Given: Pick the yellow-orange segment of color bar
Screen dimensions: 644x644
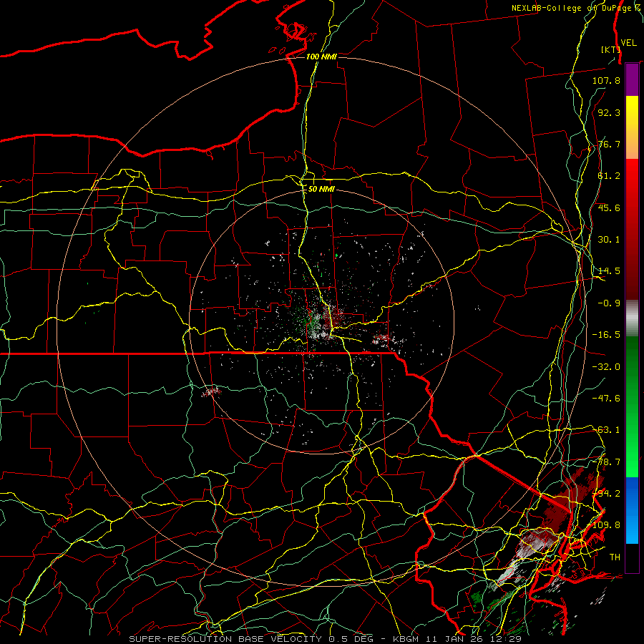Looking at the screenshot, I should 632,127.
